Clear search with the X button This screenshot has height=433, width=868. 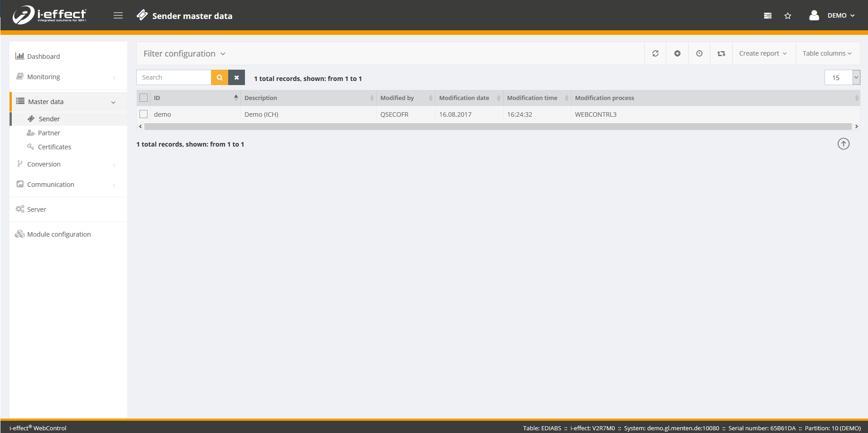[x=236, y=77]
